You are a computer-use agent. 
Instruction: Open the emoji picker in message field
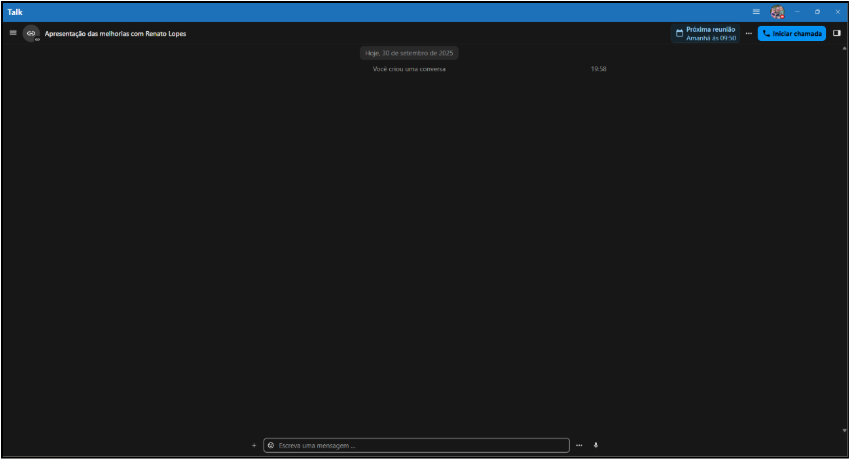click(271, 445)
